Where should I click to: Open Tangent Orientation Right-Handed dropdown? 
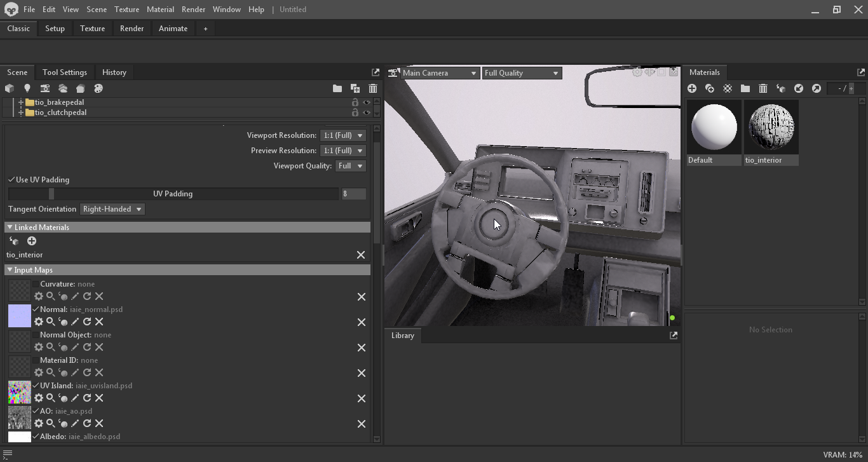112,209
